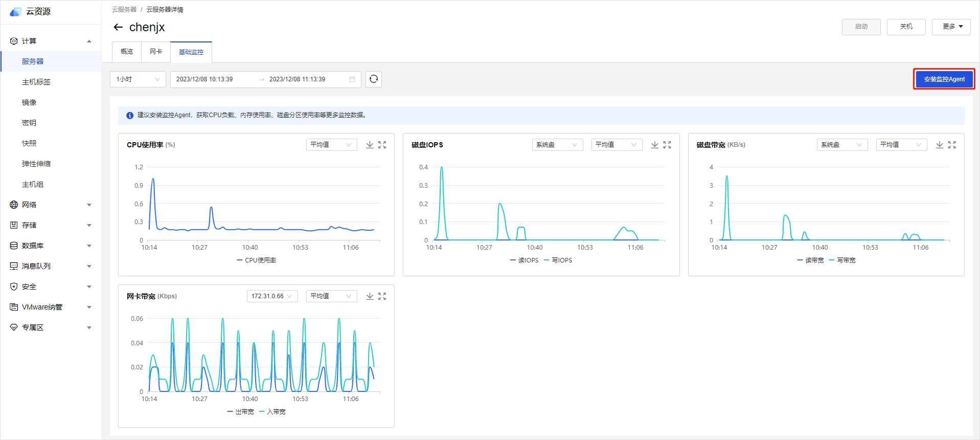The height and width of the screenshot is (440, 980).
Task: Toggle the 入带宽 legend series
Action: [x=272, y=412]
